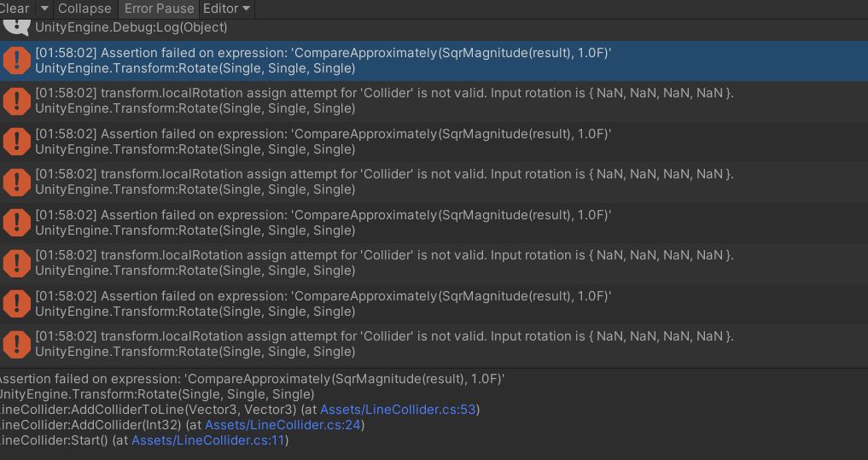Click the info icon of the Debug:Log entry
868x460 pixels.
(16, 25)
